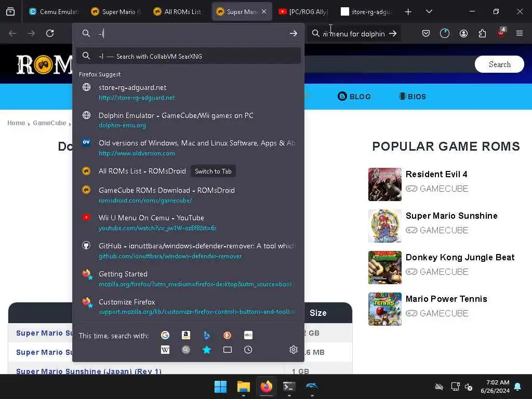This screenshot has width=532, height=399.
Task: Select Search with CollabVM SearXNG suggestion
Action: [188, 56]
